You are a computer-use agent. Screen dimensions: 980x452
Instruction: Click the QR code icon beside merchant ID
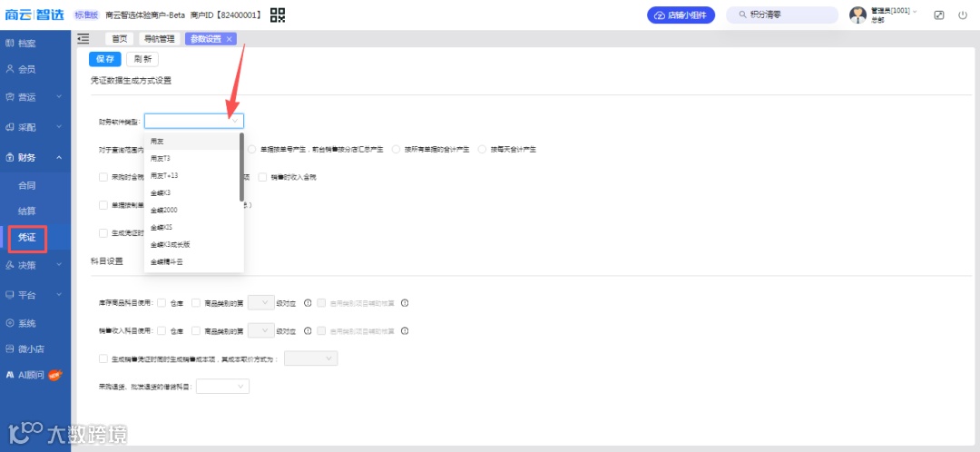click(x=278, y=15)
